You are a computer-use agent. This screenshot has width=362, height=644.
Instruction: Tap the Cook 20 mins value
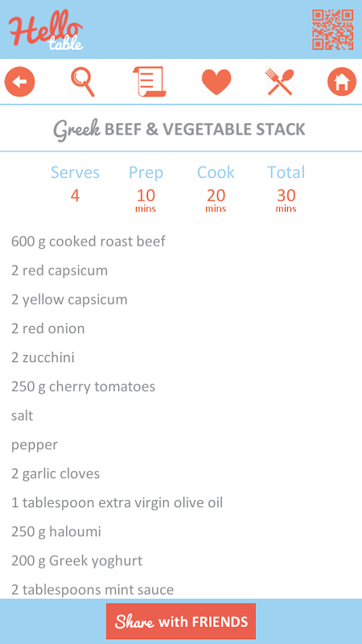click(216, 200)
